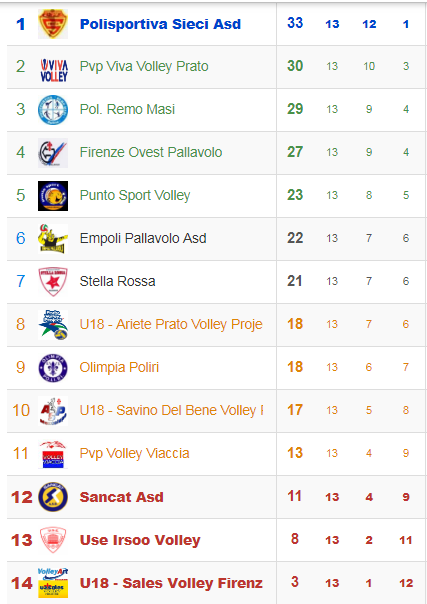Click the Sales Volley Firenze logo
This screenshot has width=427, height=604.
pos(53,583)
